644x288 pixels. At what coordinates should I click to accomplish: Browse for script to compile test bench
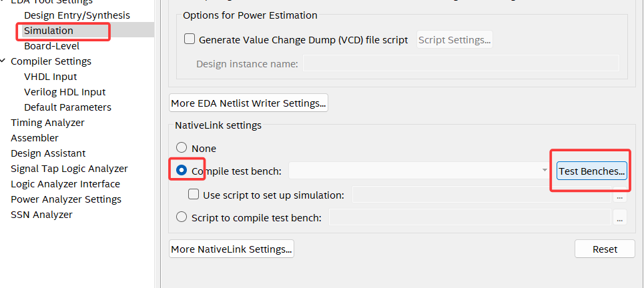coord(620,217)
